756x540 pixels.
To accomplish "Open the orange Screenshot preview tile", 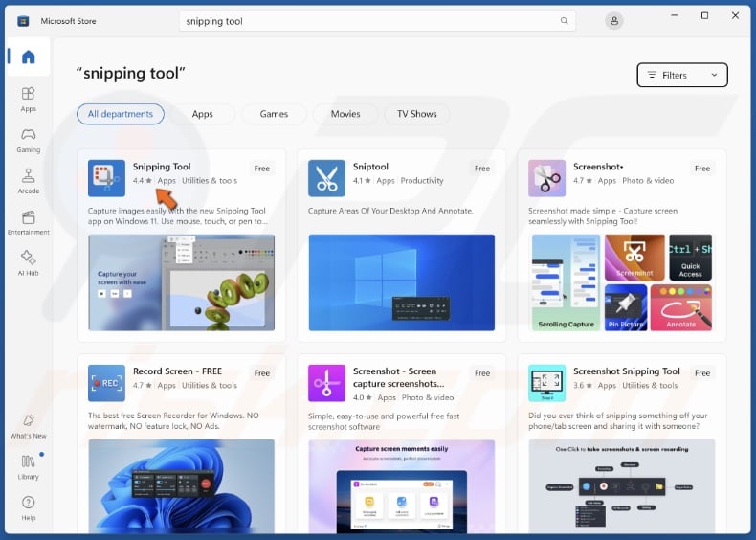I will coord(634,258).
